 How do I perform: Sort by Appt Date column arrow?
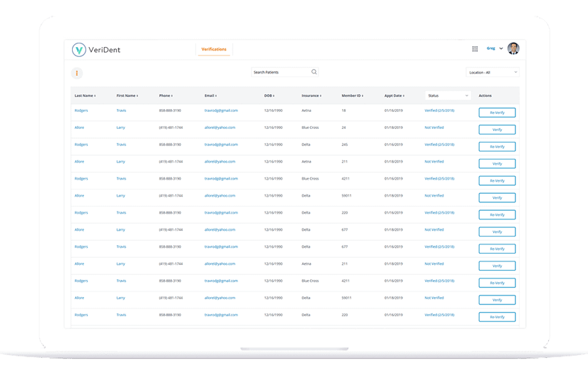[x=404, y=96]
